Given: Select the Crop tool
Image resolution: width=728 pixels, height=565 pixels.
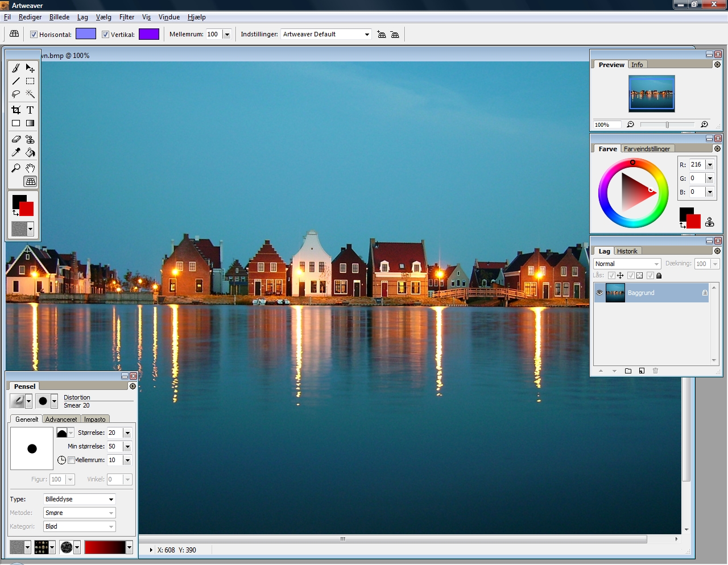Looking at the screenshot, I should pos(16,110).
